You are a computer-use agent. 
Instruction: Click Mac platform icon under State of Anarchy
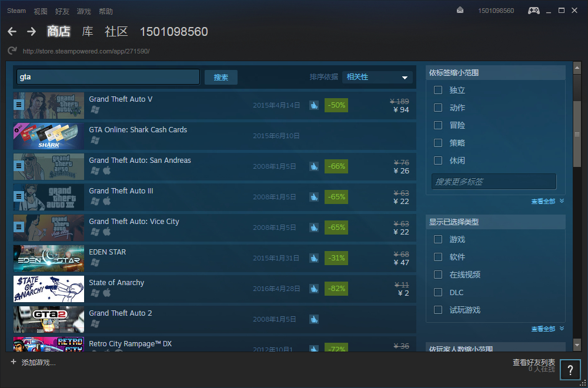pyautogui.click(x=107, y=293)
